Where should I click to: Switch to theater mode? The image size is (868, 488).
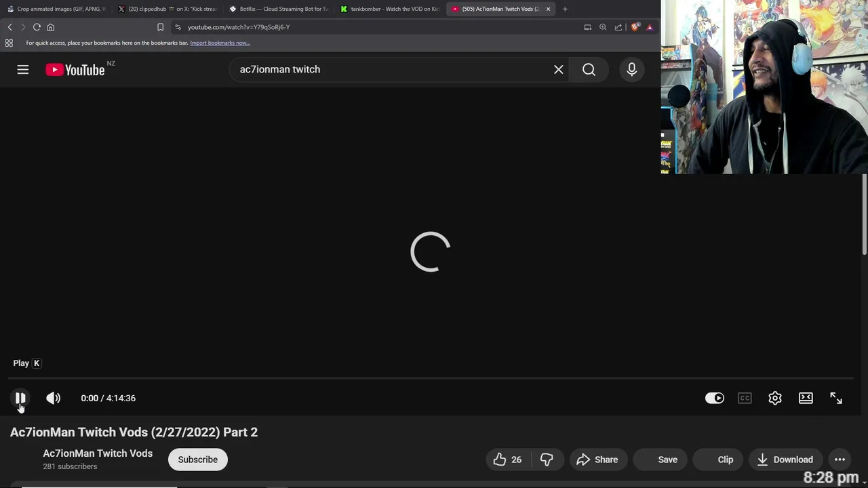tap(806, 398)
